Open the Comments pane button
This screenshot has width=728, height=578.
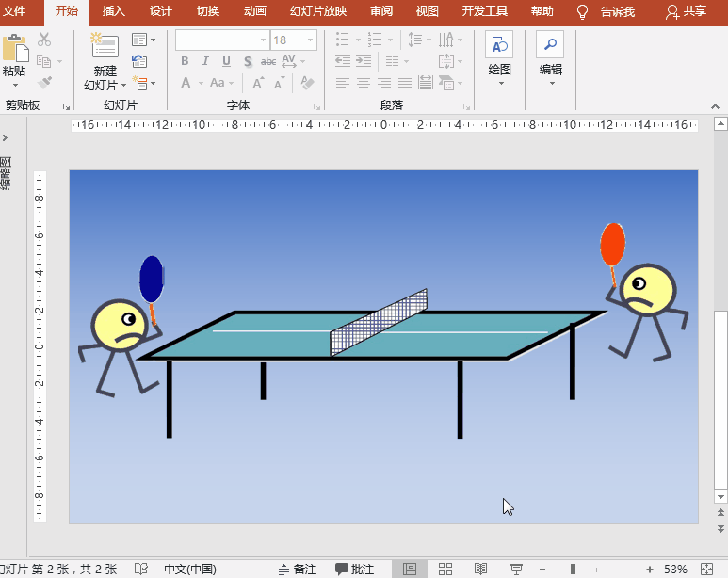[355, 570]
